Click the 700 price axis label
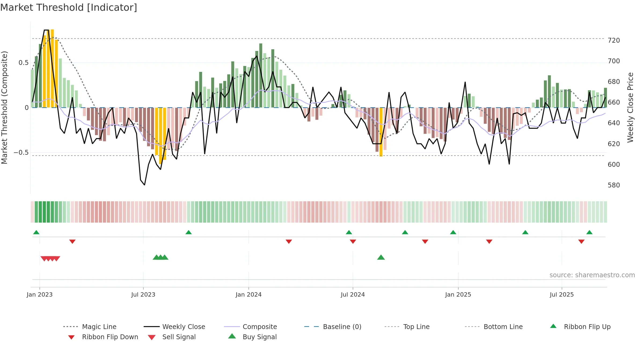644x362 pixels. tap(614, 61)
